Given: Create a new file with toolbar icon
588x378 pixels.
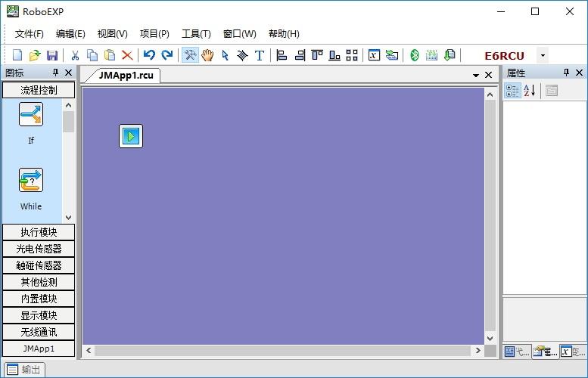Looking at the screenshot, I should 17,55.
